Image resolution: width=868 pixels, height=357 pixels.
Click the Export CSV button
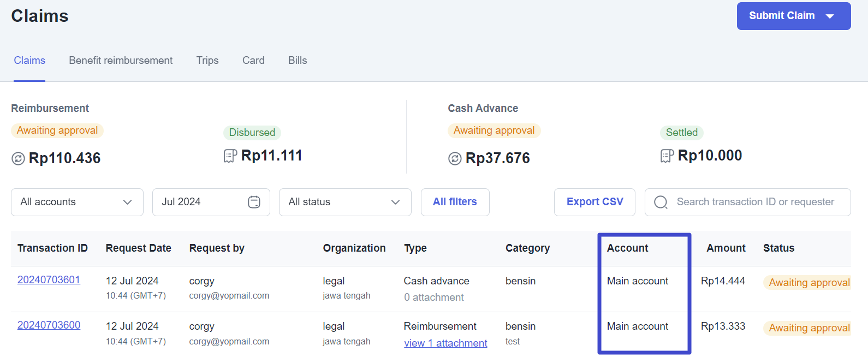[x=594, y=202]
